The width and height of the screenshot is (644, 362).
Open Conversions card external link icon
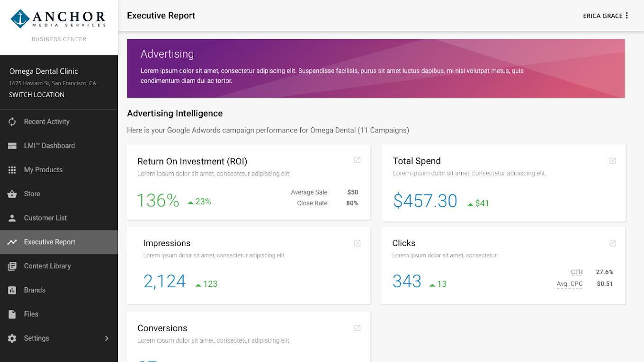358,328
